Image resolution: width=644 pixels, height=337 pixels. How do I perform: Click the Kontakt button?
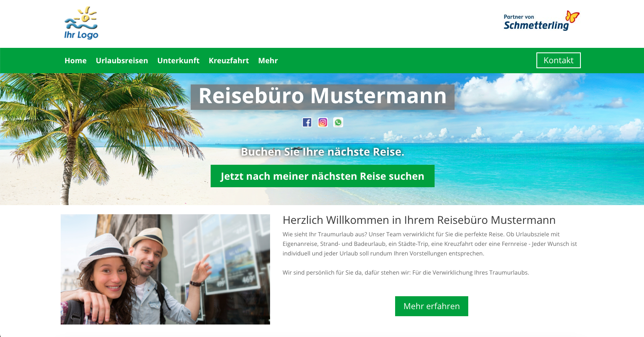(558, 60)
